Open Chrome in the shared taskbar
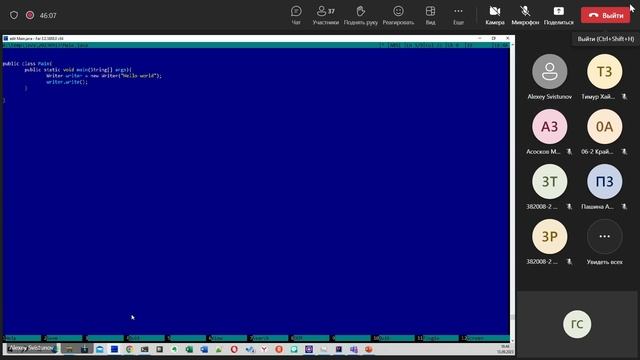The width and height of the screenshot is (640, 360). 129,349
